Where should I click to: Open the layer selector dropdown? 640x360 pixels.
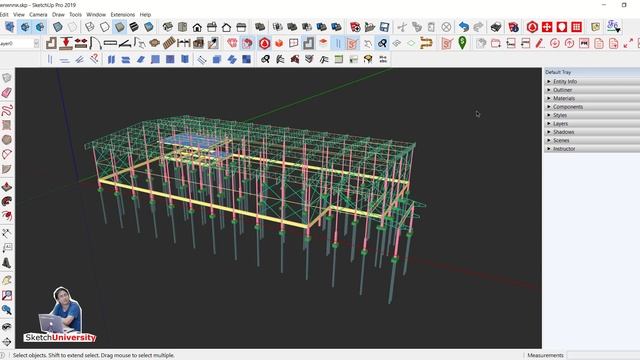36,43
